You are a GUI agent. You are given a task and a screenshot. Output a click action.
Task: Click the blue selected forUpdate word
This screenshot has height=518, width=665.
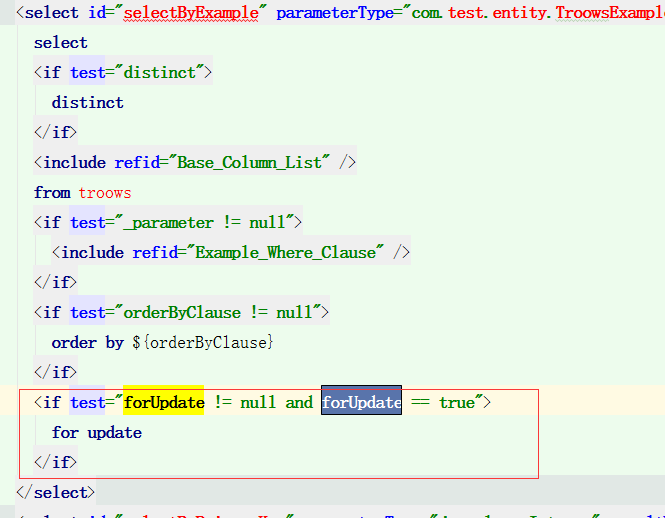click(361, 402)
